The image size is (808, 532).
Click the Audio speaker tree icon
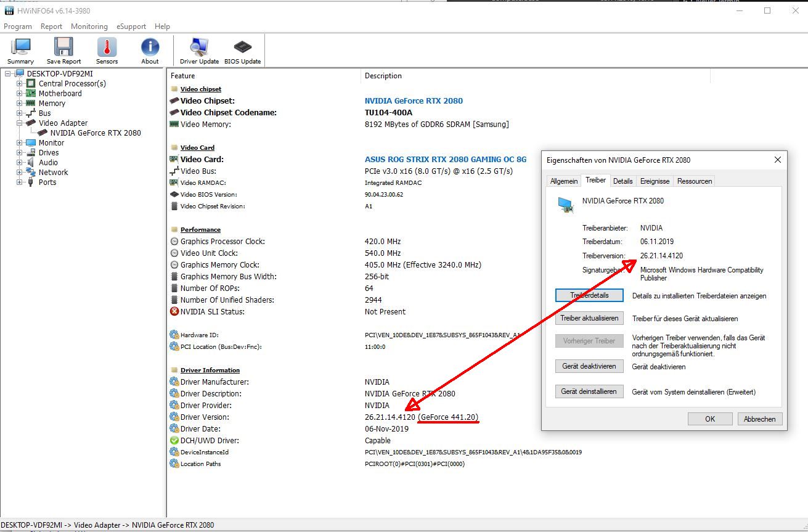tap(31, 162)
